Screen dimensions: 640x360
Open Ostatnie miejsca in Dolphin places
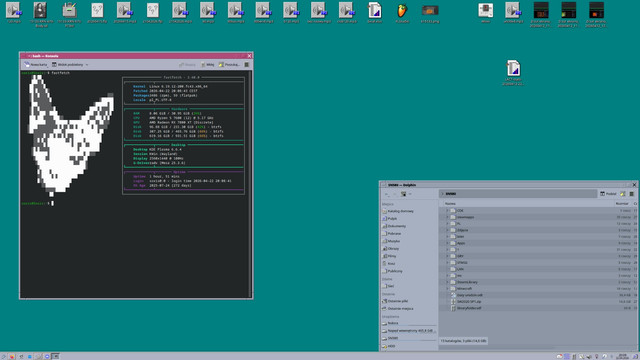coord(398,309)
